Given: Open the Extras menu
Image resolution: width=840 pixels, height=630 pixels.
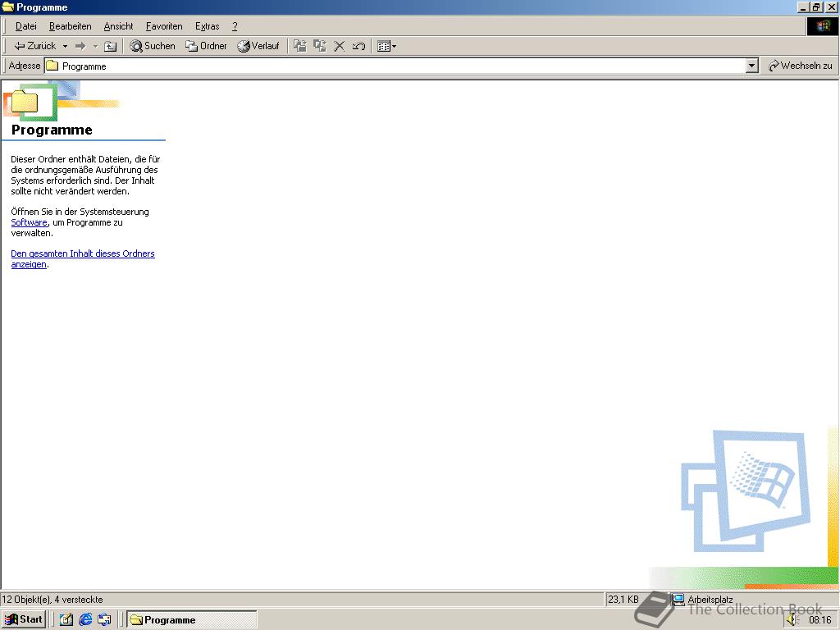Looking at the screenshot, I should pos(207,26).
